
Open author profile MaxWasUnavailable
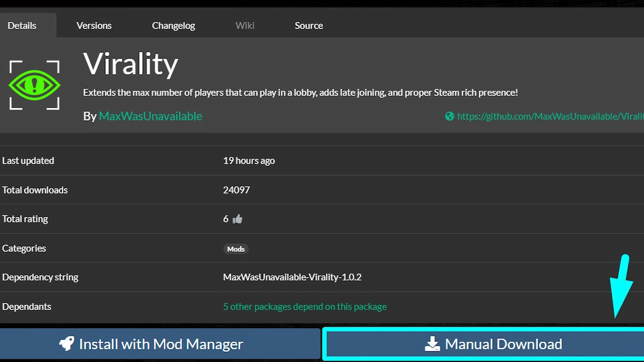(x=150, y=116)
